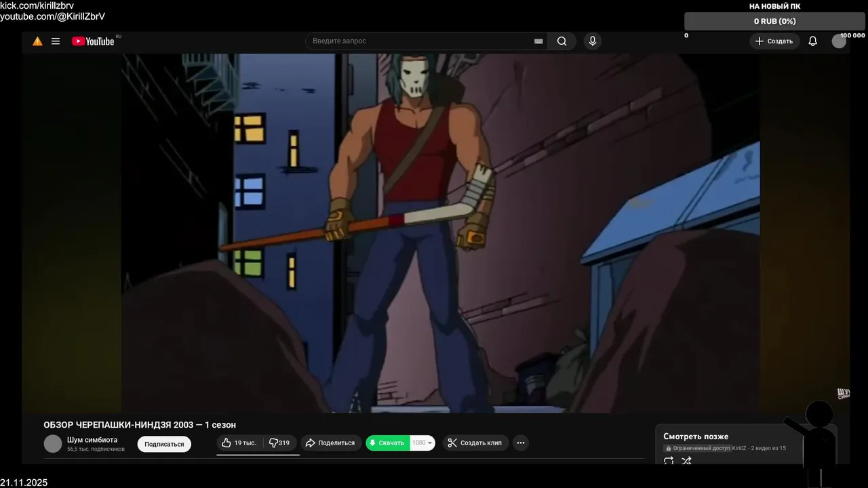Click the KirillZ playlist owner link
The height and width of the screenshot is (488, 868).
pos(739,448)
